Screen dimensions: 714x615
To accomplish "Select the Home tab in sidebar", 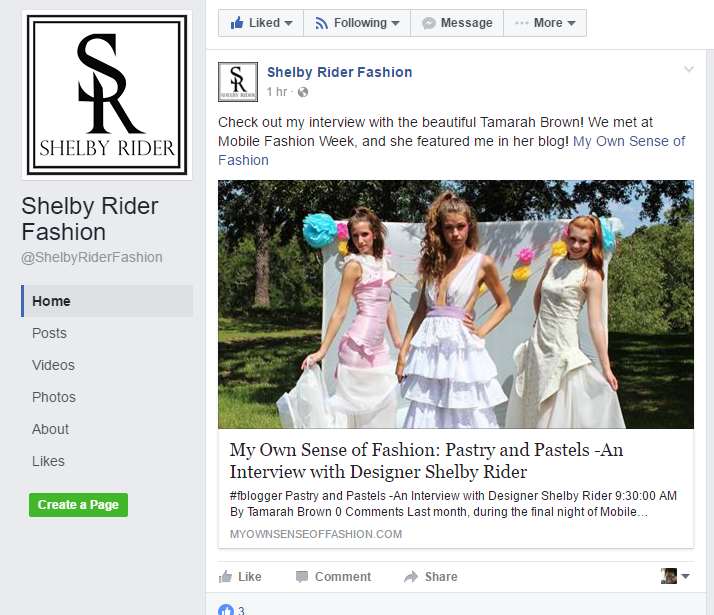I will [x=107, y=301].
